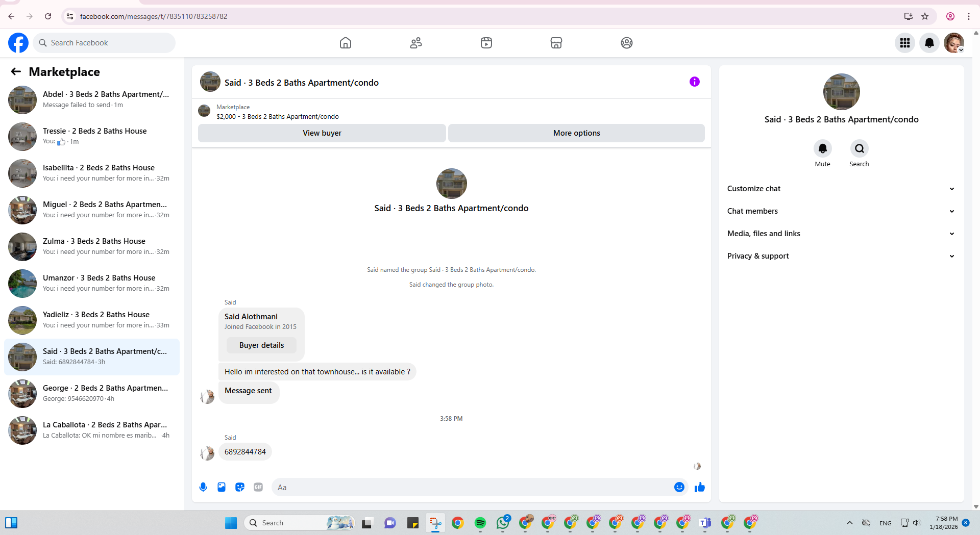Open the Menu grid icon

(905, 43)
